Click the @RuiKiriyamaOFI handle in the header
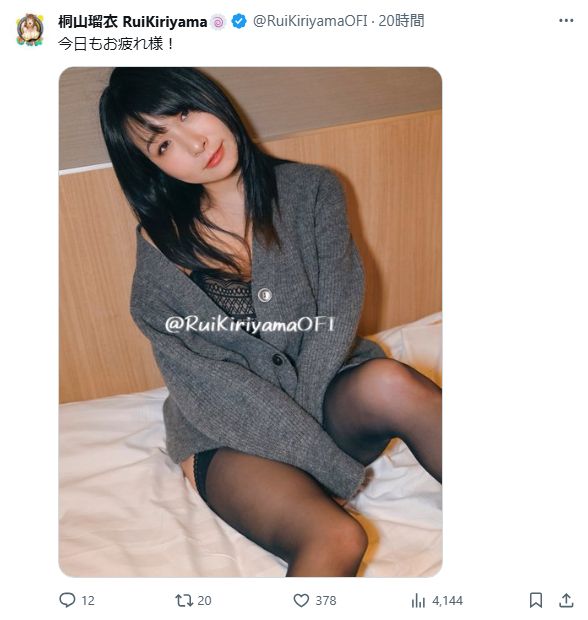The height and width of the screenshot is (620, 588). [x=310, y=21]
